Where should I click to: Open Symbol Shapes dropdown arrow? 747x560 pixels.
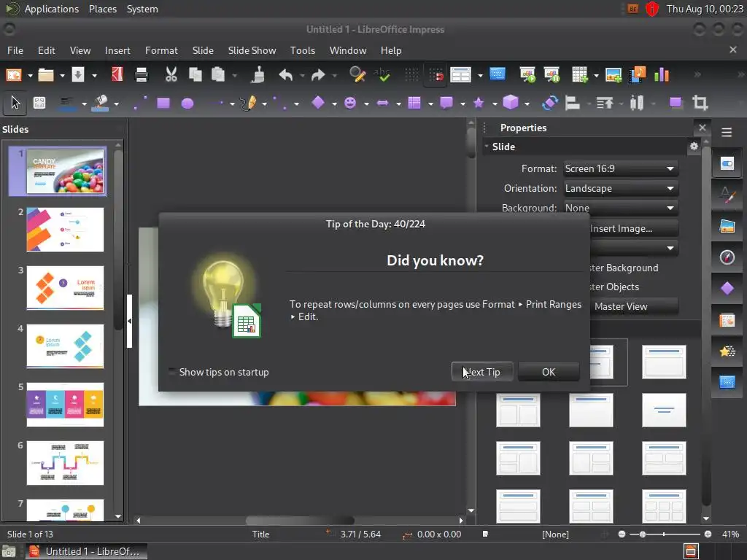(x=366, y=104)
